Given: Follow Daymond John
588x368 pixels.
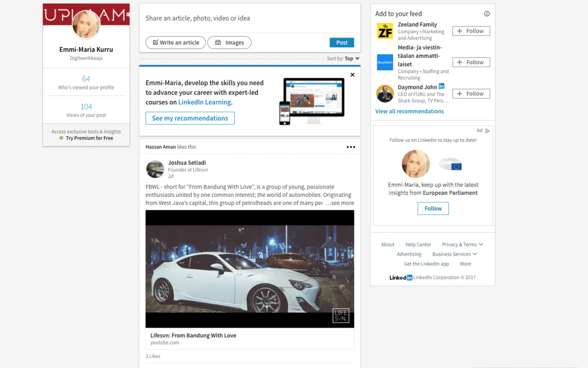Looking at the screenshot, I should click(x=471, y=94).
